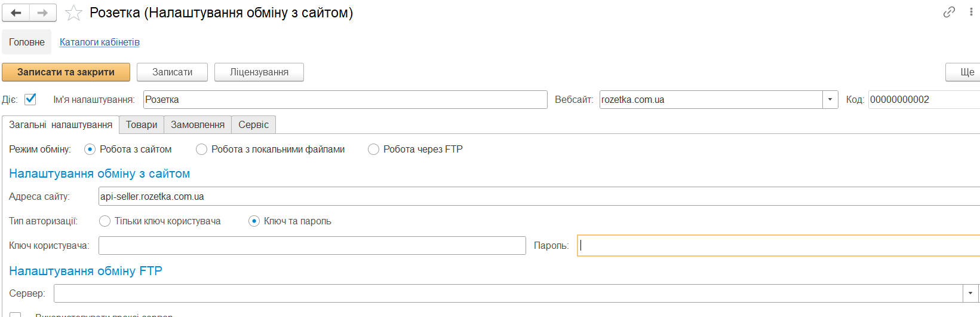Image resolution: width=980 pixels, height=317 pixels.
Task: Choose Тільки ключ користувача authorization
Action: pyautogui.click(x=105, y=221)
